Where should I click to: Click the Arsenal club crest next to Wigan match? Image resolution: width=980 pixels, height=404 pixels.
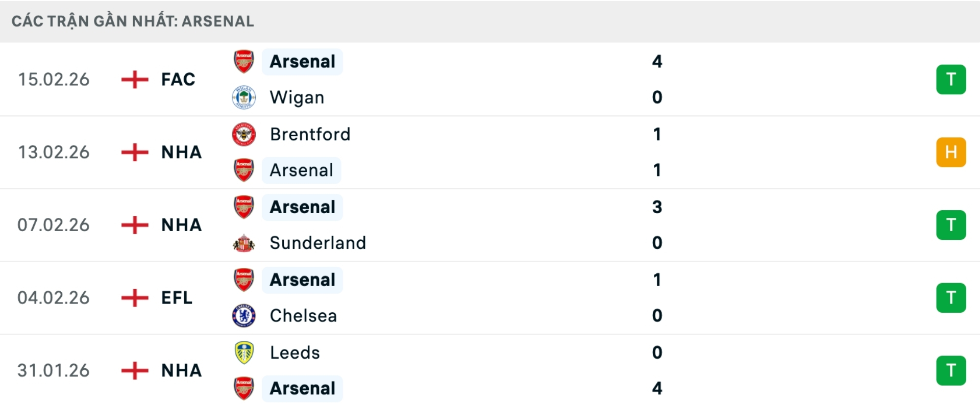pyautogui.click(x=244, y=62)
